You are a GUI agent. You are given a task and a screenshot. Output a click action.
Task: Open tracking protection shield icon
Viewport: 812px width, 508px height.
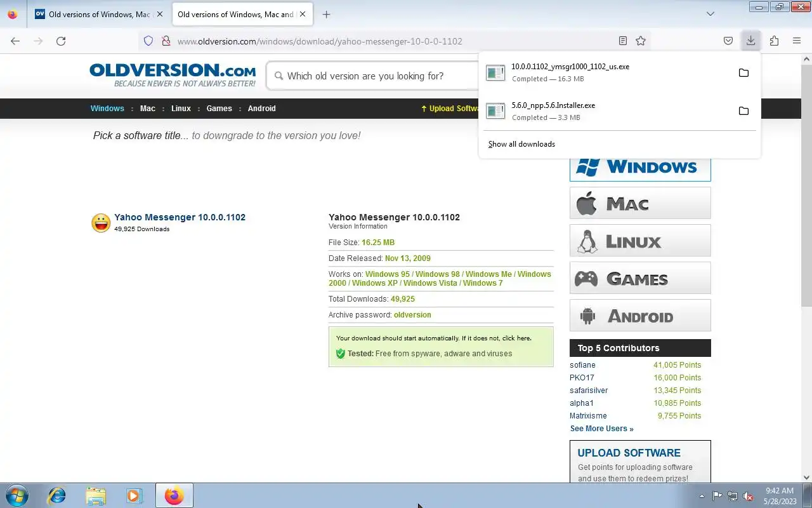[148, 41]
